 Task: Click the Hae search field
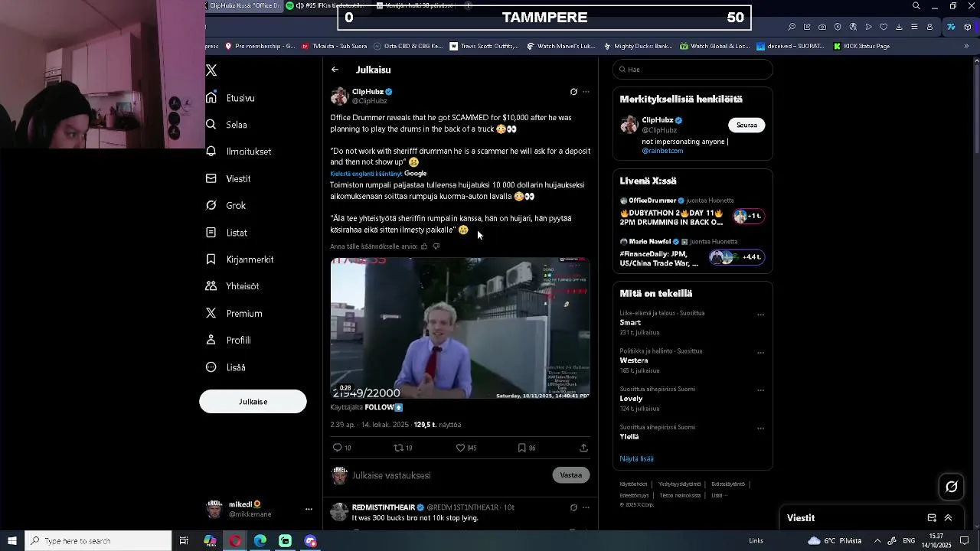(x=693, y=70)
